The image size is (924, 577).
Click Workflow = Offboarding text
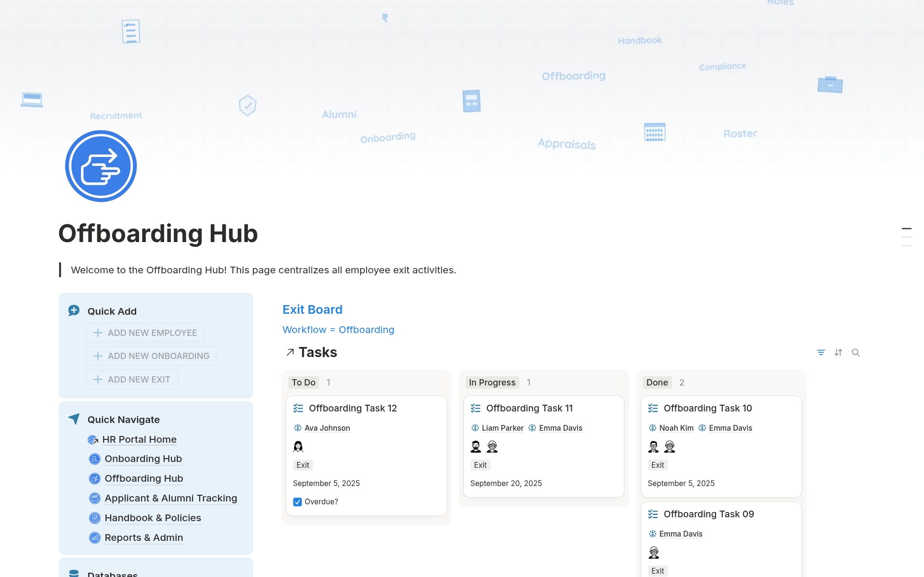point(338,330)
